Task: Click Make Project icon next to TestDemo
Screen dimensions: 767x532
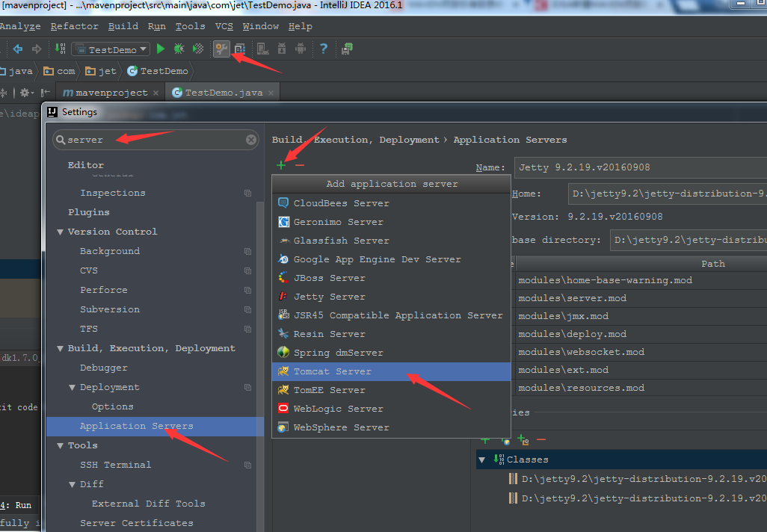Action: (60, 49)
